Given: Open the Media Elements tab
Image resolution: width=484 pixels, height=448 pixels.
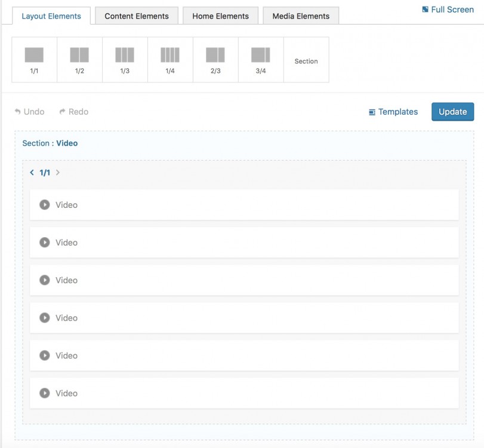Looking at the screenshot, I should coord(301,16).
